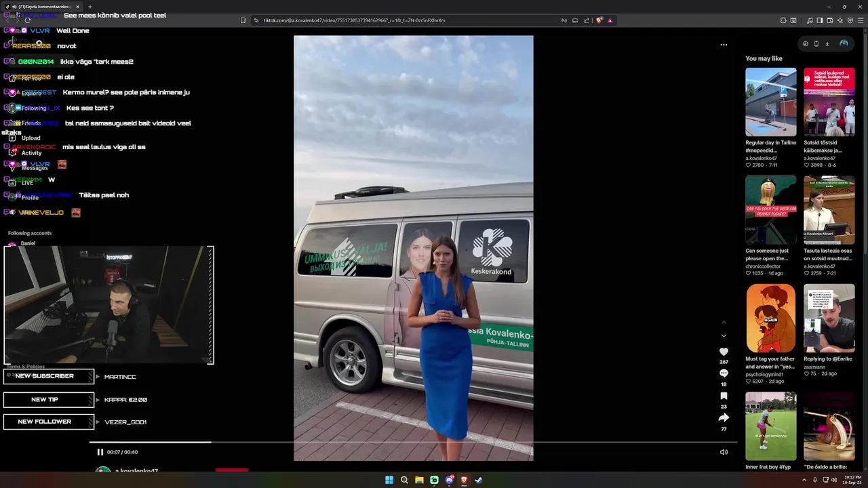The width and height of the screenshot is (868, 488).
Task: Open the psychologymind1 username link
Action: click(x=764, y=374)
